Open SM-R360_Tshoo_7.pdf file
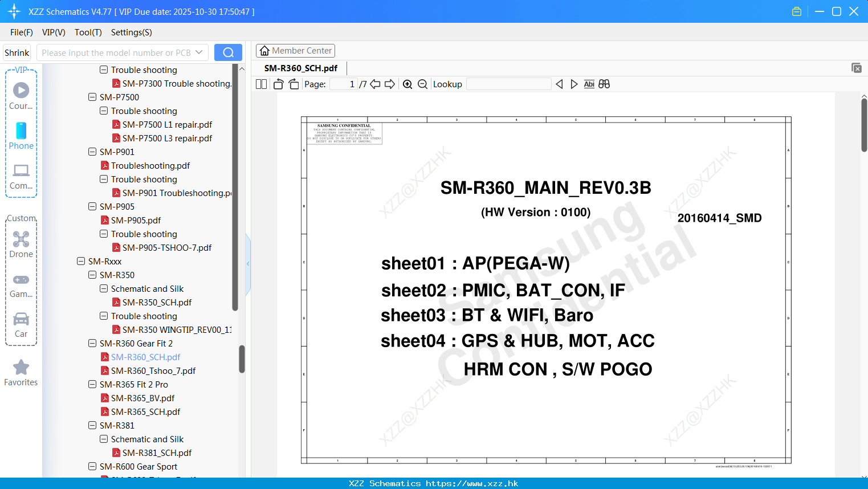 click(153, 370)
